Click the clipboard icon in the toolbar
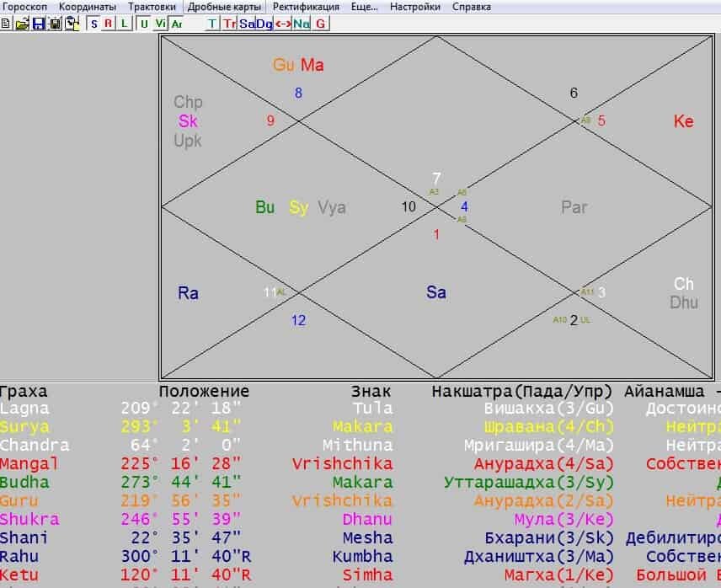Viewport: 721px width, 588px height. [x=72, y=24]
